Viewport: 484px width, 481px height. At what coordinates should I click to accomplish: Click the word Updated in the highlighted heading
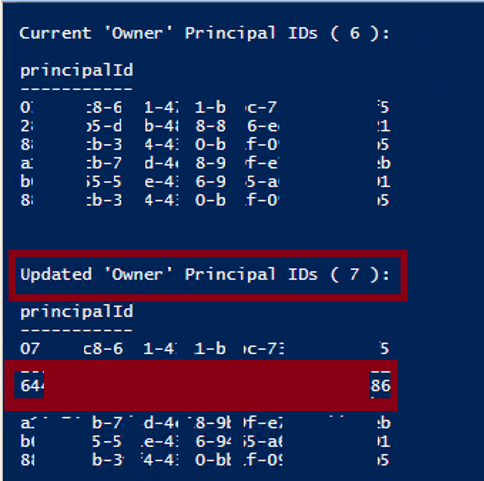[56, 275]
